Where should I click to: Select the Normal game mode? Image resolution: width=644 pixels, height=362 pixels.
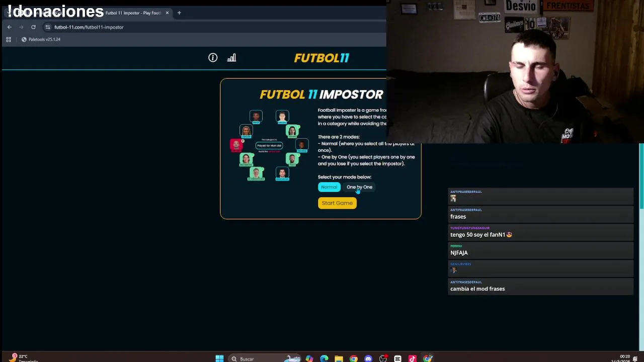click(329, 187)
